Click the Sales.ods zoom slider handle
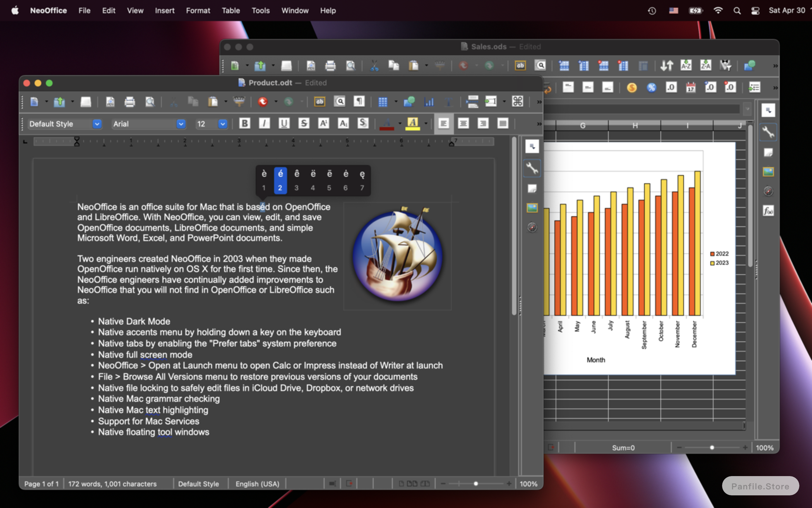Image resolution: width=812 pixels, height=508 pixels. pyautogui.click(x=712, y=448)
